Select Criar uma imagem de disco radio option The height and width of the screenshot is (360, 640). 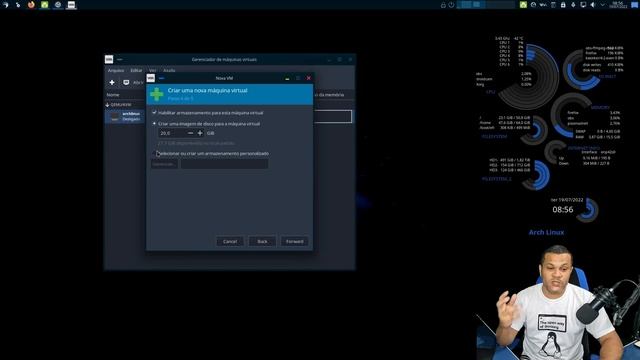154,123
